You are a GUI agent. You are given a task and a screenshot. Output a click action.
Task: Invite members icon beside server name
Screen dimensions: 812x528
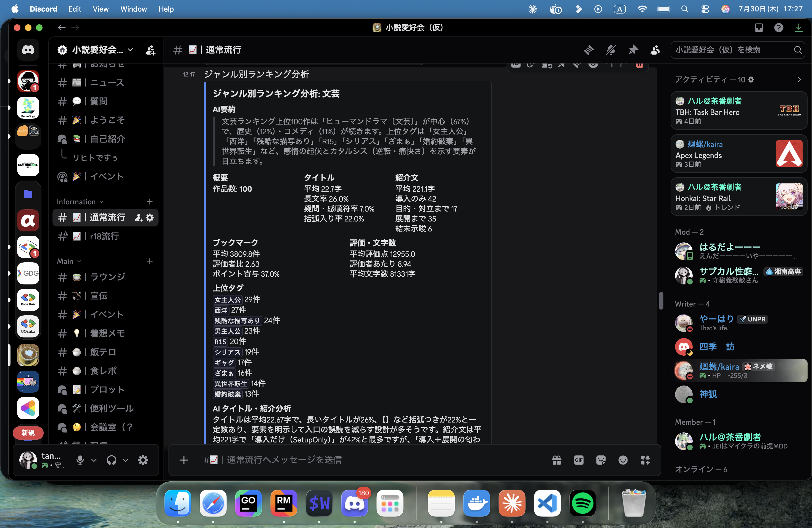tap(151, 50)
